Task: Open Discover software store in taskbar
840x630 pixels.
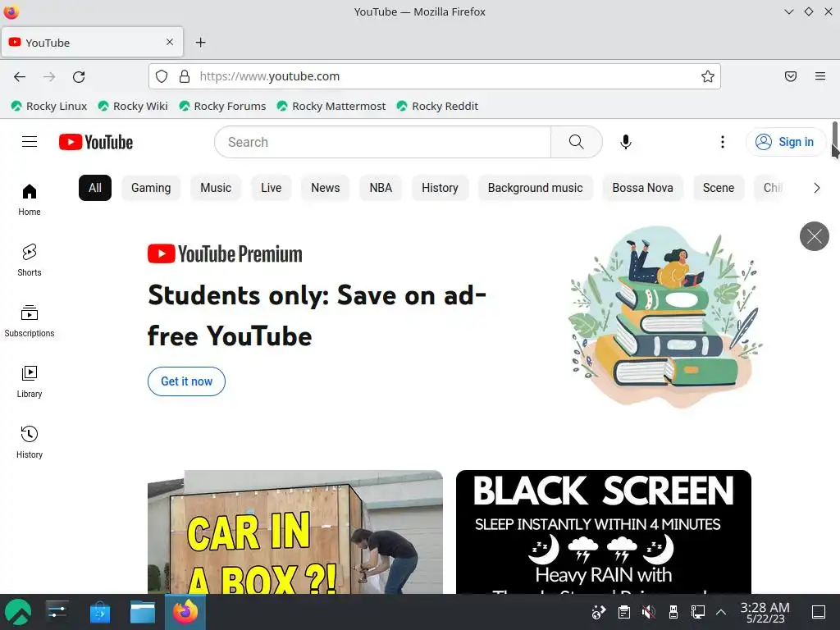Action: tap(100, 612)
